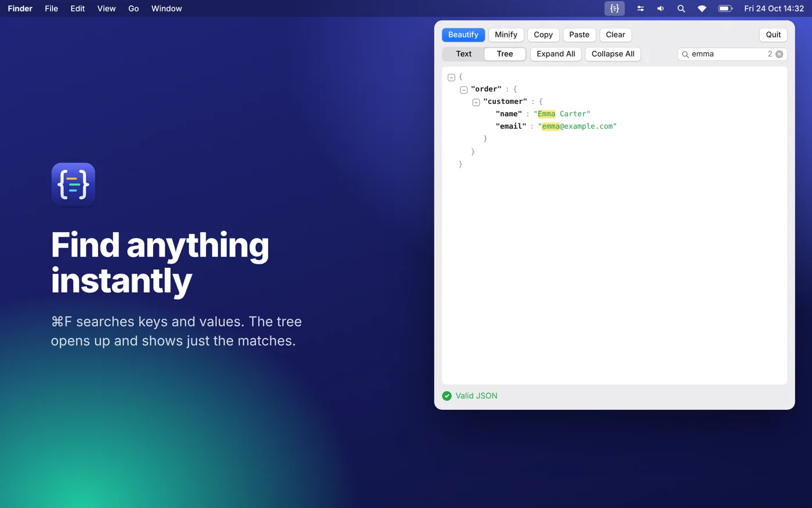The height and width of the screenshot is (508, 812).
Task: Click the "emma@example.com" value
Action: [577, 126]
